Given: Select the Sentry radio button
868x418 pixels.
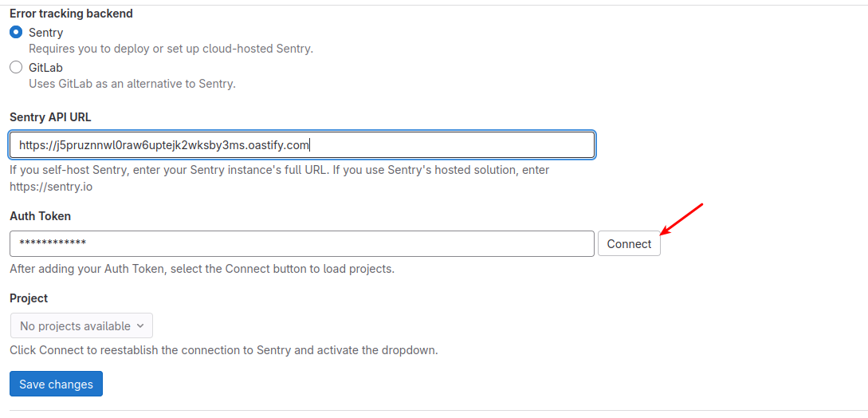Looking at the screenshot, I should [x=16, y=33].
